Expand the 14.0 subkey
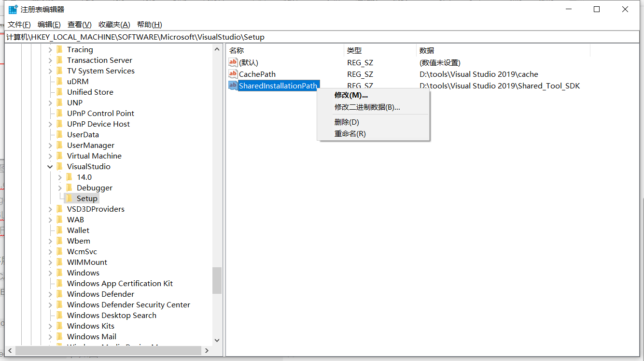The width and height of the screenshot is (644, 361). pos(60,177)
